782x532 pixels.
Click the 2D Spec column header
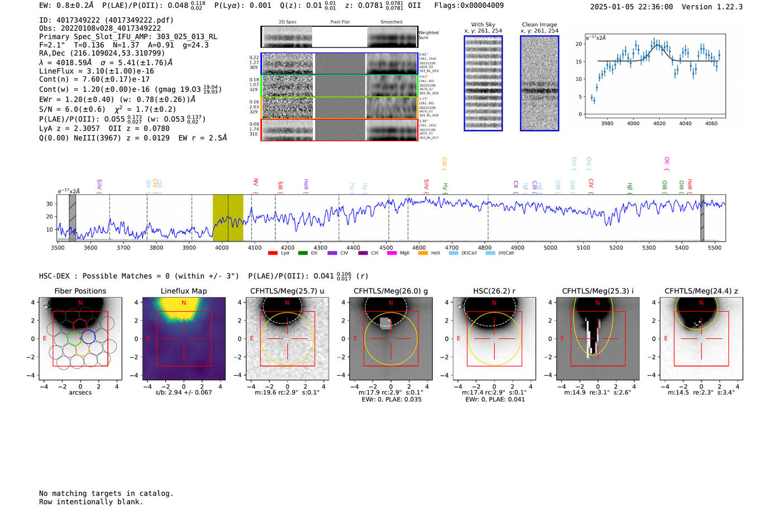288,22
